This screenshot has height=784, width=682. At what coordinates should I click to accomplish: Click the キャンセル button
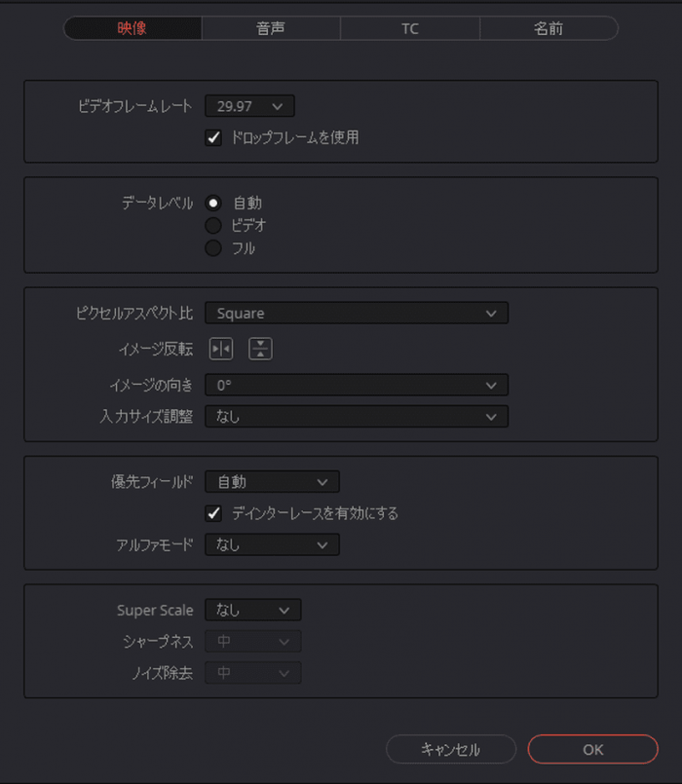[451, 749]
